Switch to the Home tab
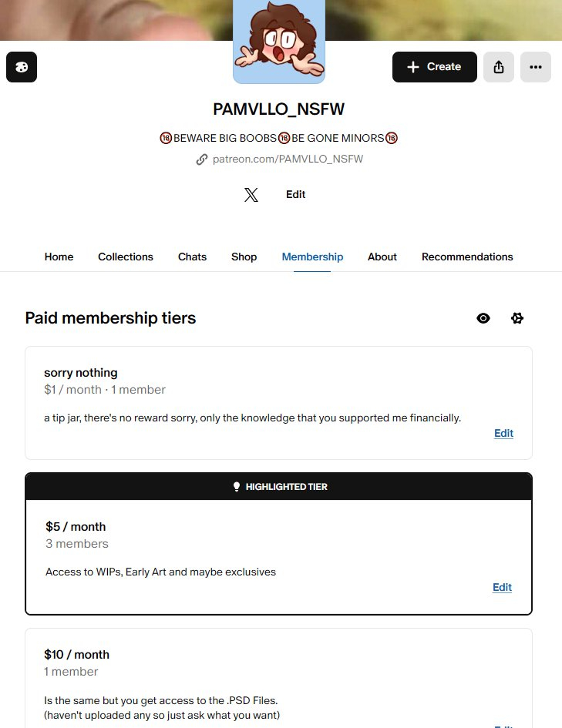562x728 pixels. click(59, 257)
